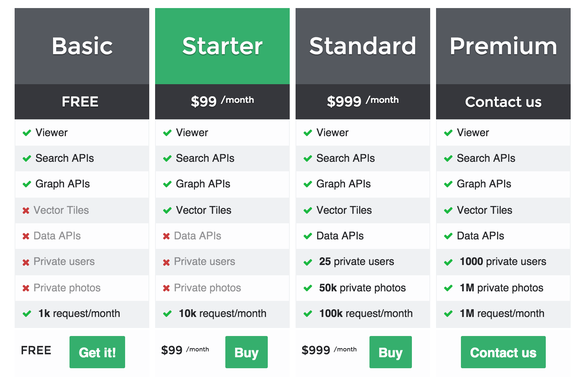
Task: Click the $999 /month price banner
Action: 363,101
